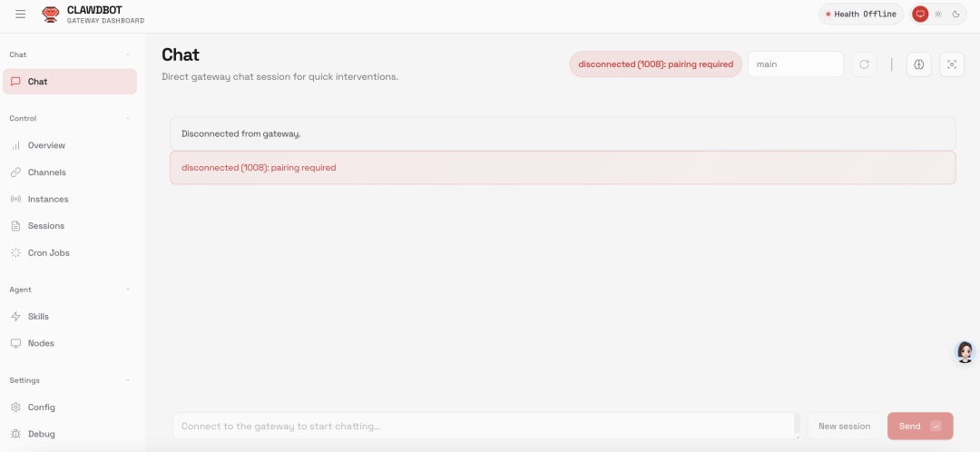980x452 pixels.
Task: Collapse the Settings section
Action: [x=128, y=380]
